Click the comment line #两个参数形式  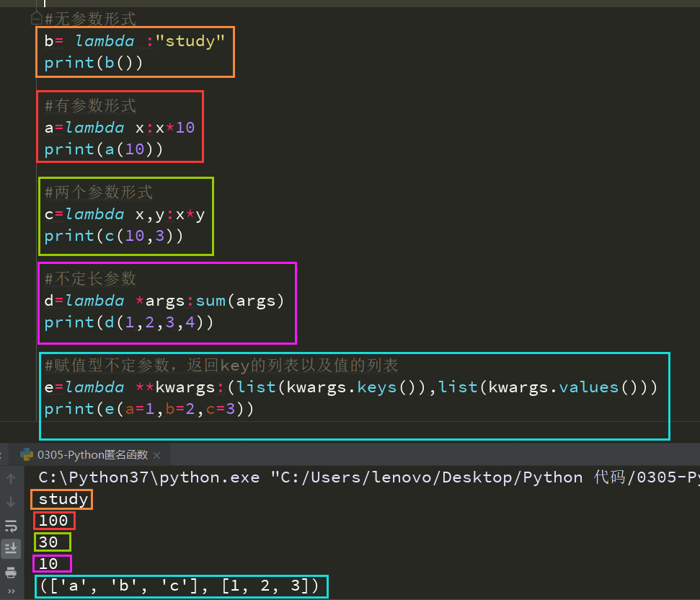click(x=99, y=193)
